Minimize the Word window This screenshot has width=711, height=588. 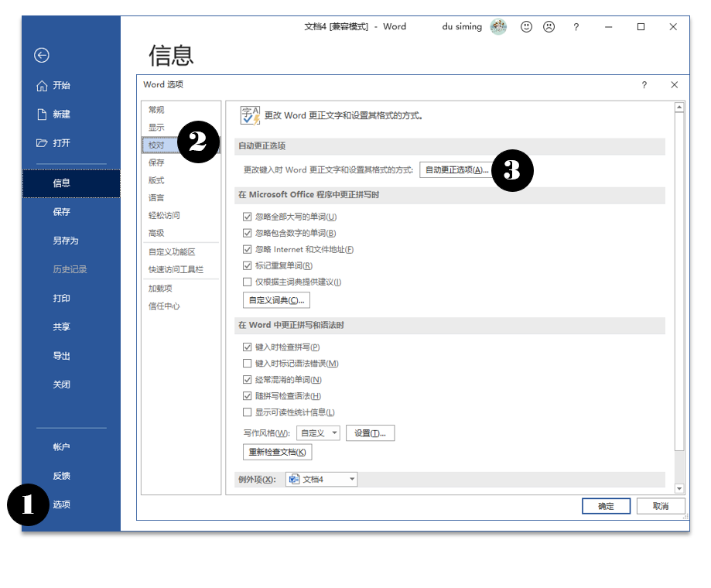point(609,27)
